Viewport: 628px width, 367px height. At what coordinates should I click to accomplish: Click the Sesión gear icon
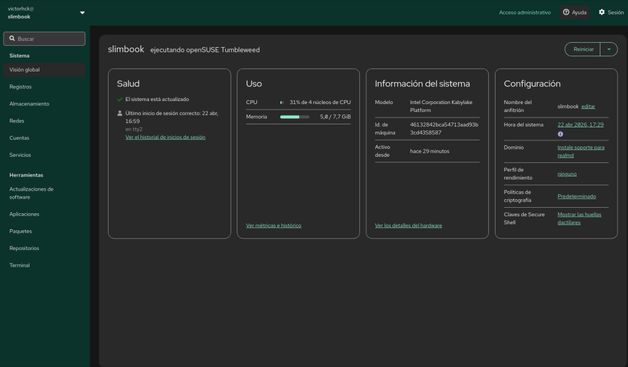(602, 12)
